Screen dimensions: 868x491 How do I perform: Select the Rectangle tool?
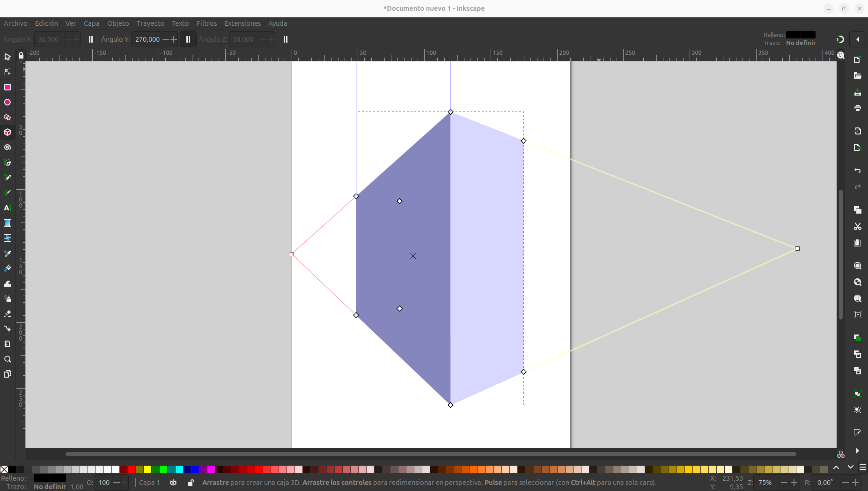click(x=7, y=87)
